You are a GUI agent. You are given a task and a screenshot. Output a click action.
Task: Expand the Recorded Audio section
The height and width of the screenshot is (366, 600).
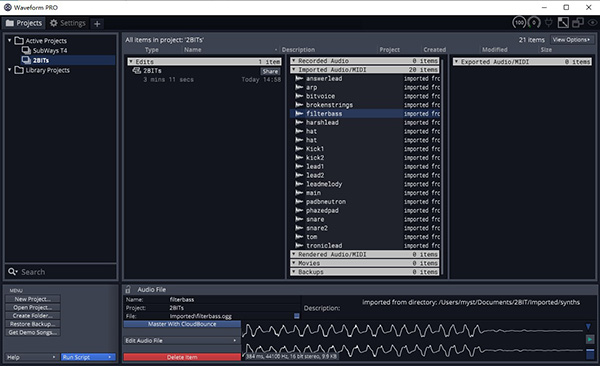(x=293, y=60)
